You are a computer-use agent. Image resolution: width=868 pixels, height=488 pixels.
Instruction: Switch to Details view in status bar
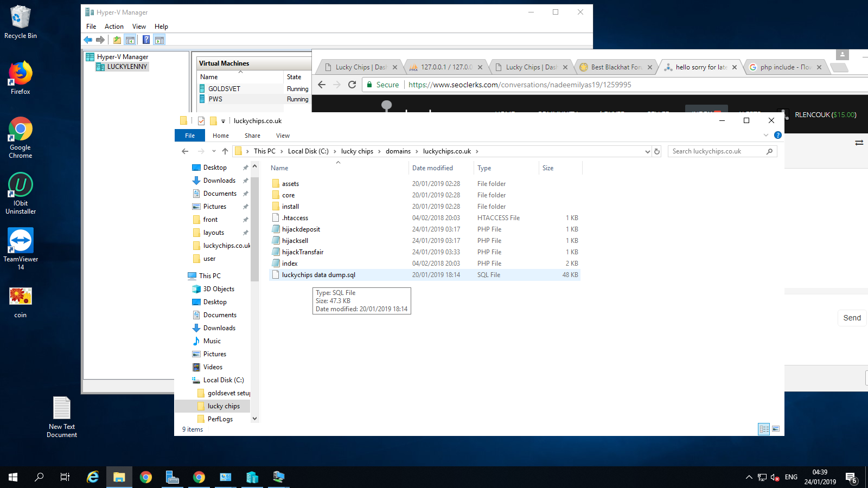tap(764, 429)
